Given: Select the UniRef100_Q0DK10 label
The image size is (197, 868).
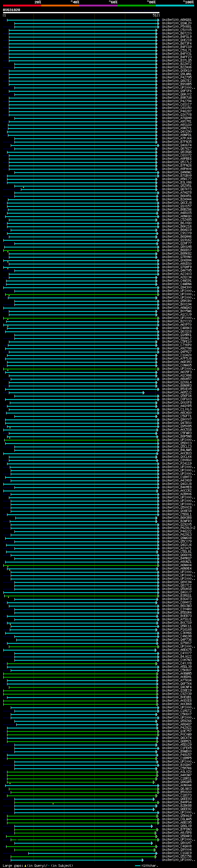Looking at the screenshot, I should pyautogui.click(x=176, y=71).
